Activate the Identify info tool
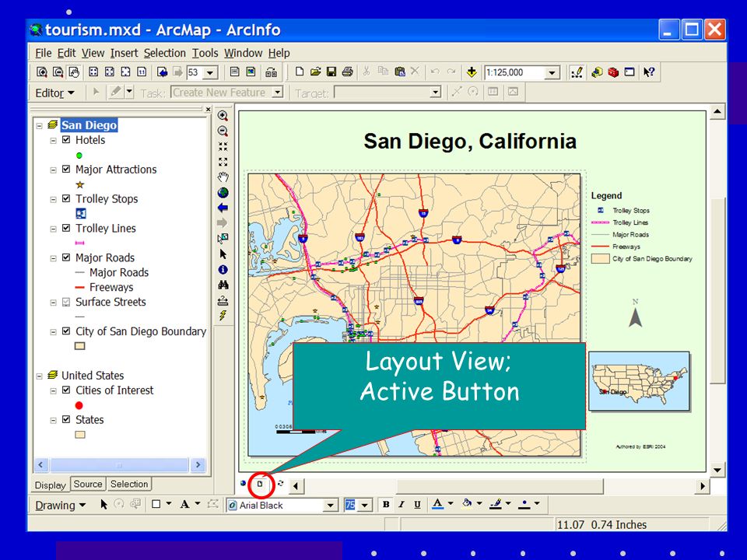This screenshot has width=747, height=560. click(x=223, y=270)
